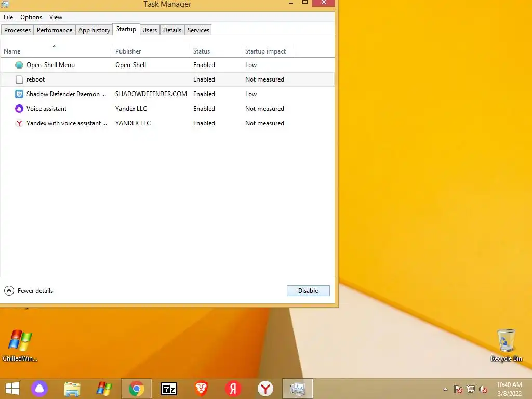
Task: Sort by the Publisher column header
Action: click(x=151, y=51)
